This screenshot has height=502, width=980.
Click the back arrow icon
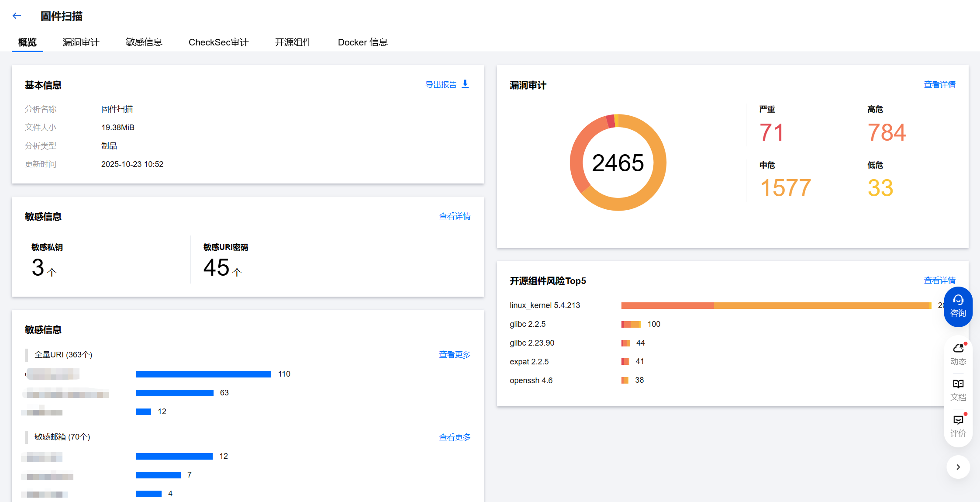[x=17, y=16]
